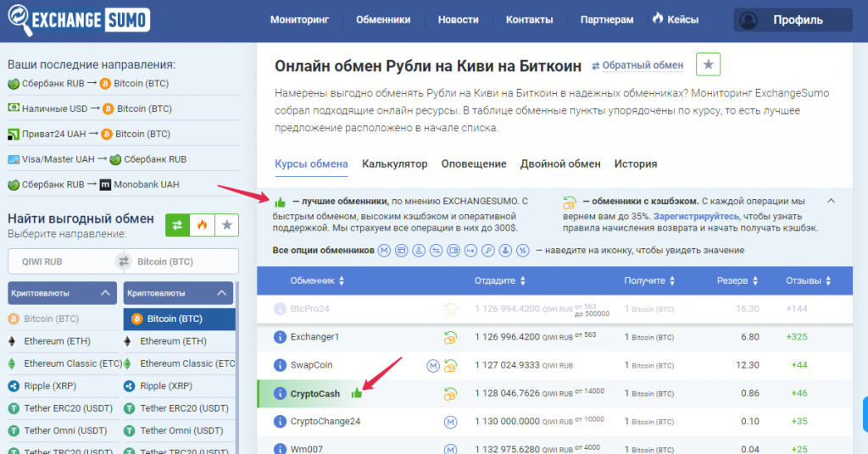
Task: Sort table by Резерв column
Action: [737, 281]
